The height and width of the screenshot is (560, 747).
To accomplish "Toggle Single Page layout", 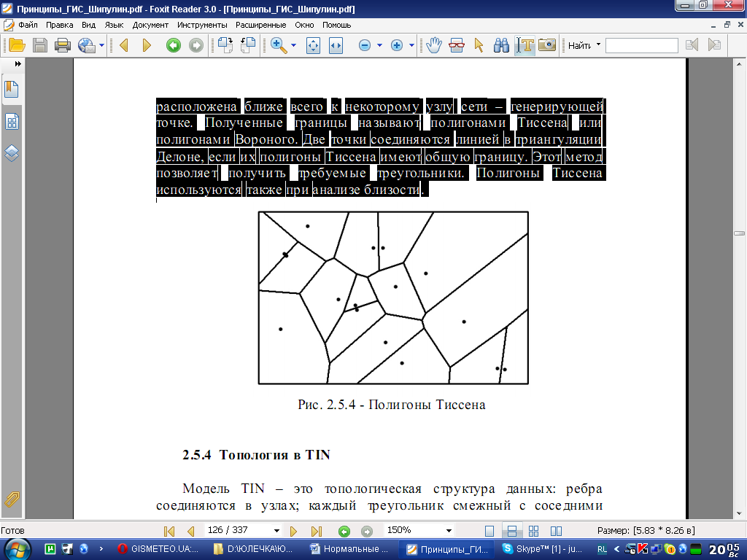I will point(489,531).
